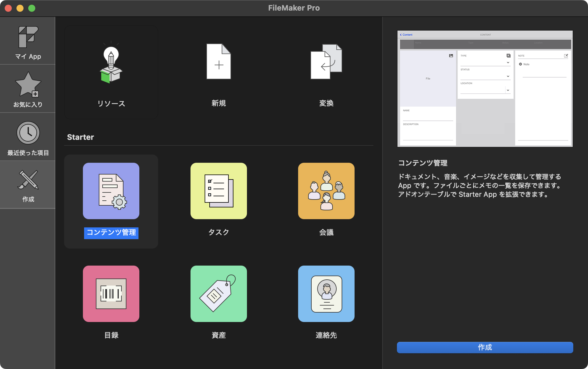Click the コンテンツ管理 title in details pane
588x369 pixels.
[x=423, y=163]
